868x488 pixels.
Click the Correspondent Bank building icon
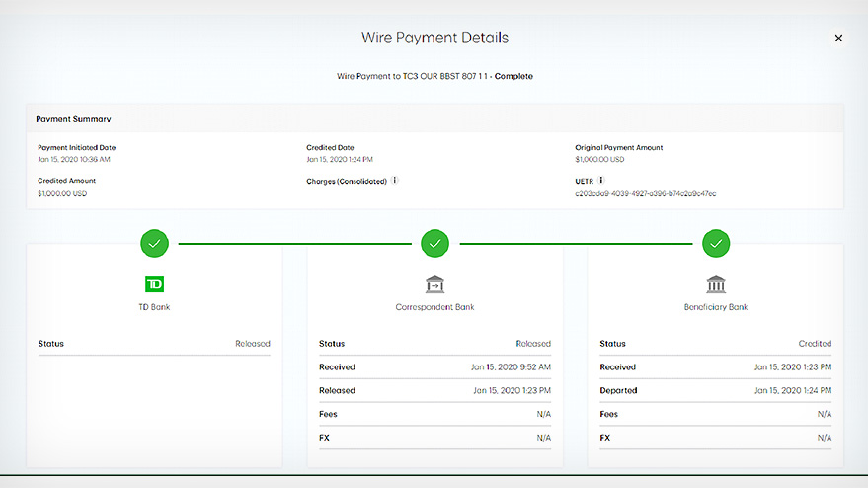[434, 285]
